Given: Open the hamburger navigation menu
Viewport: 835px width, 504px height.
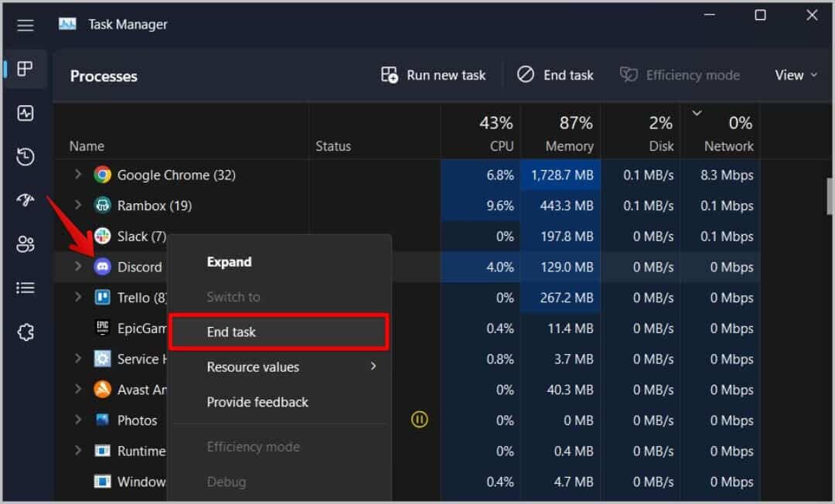Looking at the screenshot, I should [x=25, y=25].
